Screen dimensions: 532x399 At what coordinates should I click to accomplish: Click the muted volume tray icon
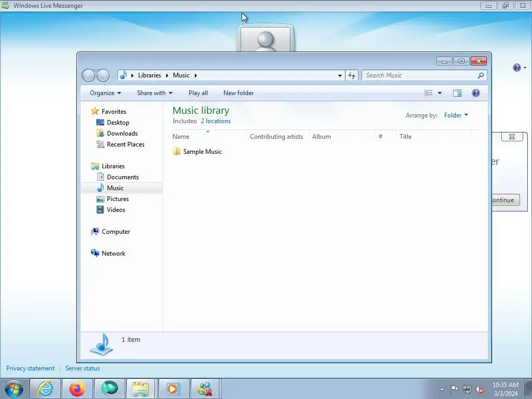(480, 389)
